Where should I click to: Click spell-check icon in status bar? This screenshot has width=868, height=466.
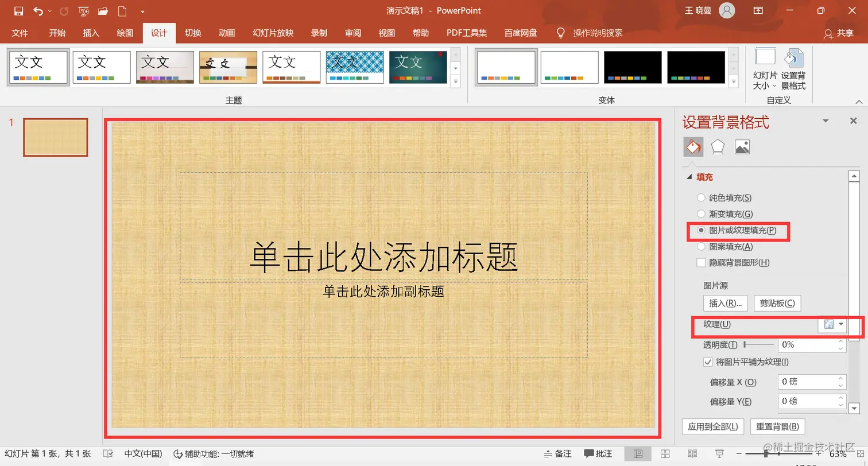click(x=107, y=453)
